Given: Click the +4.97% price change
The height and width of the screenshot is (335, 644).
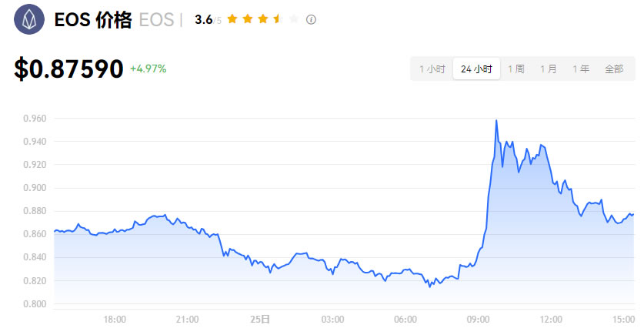Looking at the screenshot, I should pyautogui.click(x=148, y=69).
